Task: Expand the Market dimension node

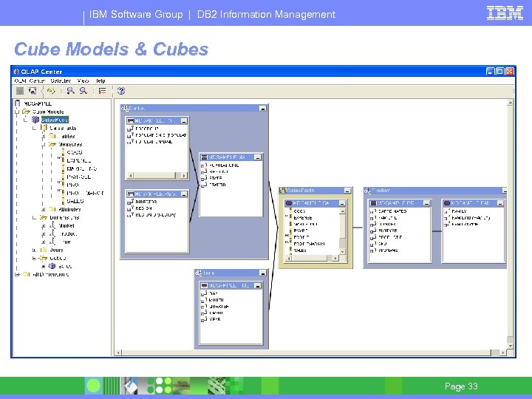Action: (43, 225)
